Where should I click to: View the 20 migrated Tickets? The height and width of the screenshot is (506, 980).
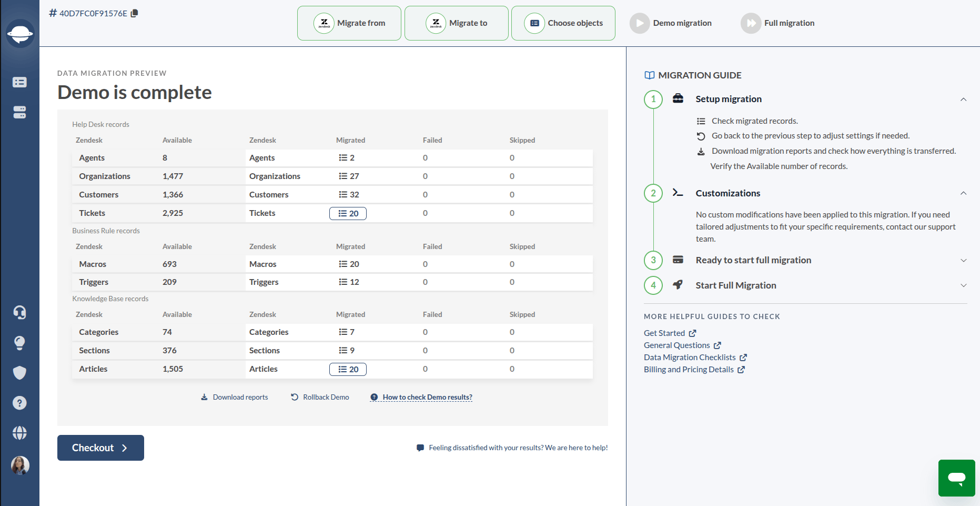coord(348,213)
